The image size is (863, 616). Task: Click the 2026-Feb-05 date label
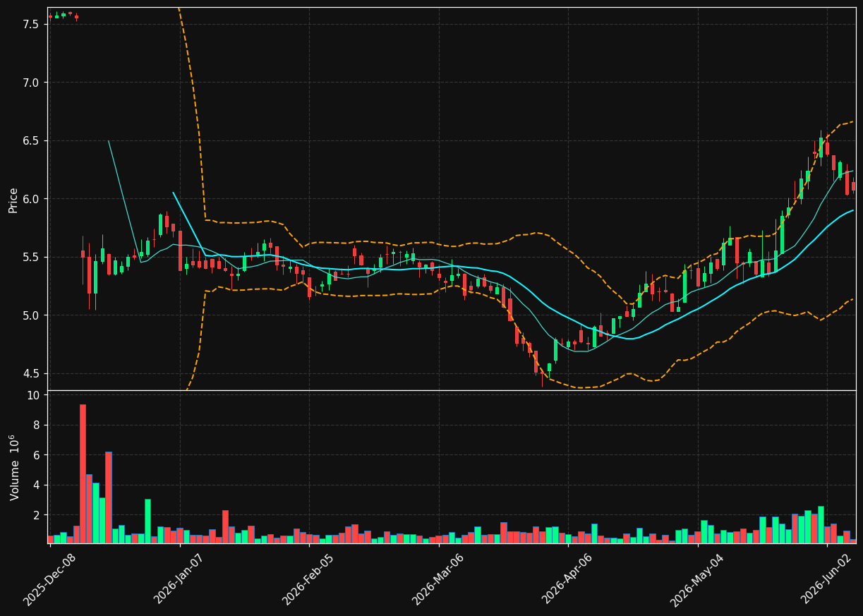click(x=308, y=579)
